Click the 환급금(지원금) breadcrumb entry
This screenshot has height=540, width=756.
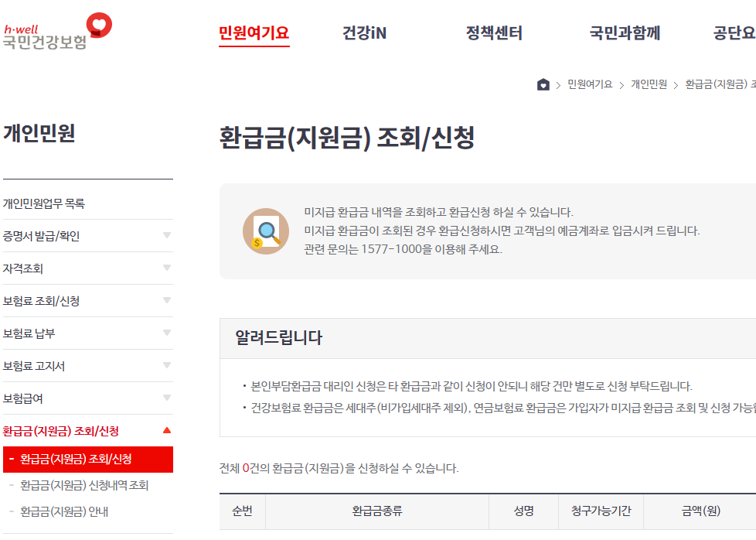click(x=720, y=84)
